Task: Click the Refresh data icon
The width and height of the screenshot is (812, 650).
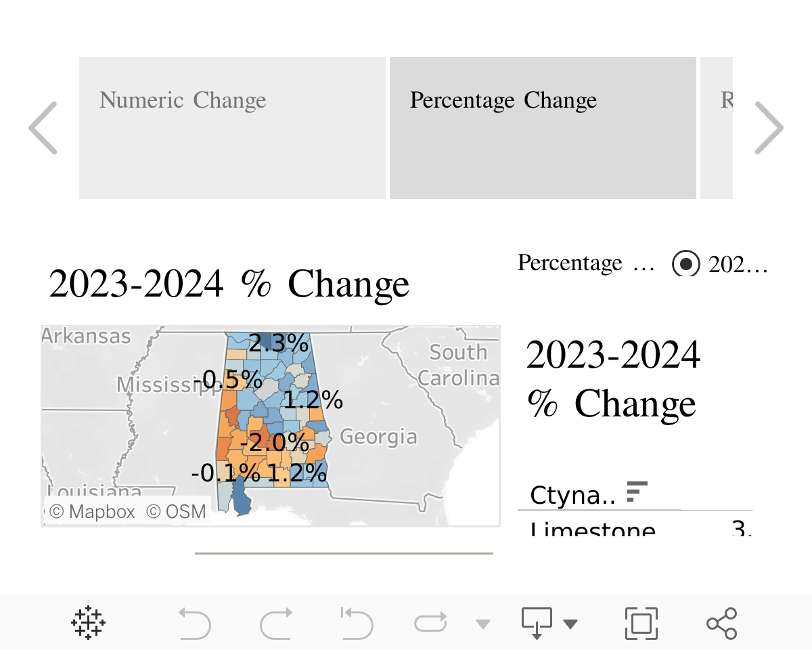Action: coord(431,623)
